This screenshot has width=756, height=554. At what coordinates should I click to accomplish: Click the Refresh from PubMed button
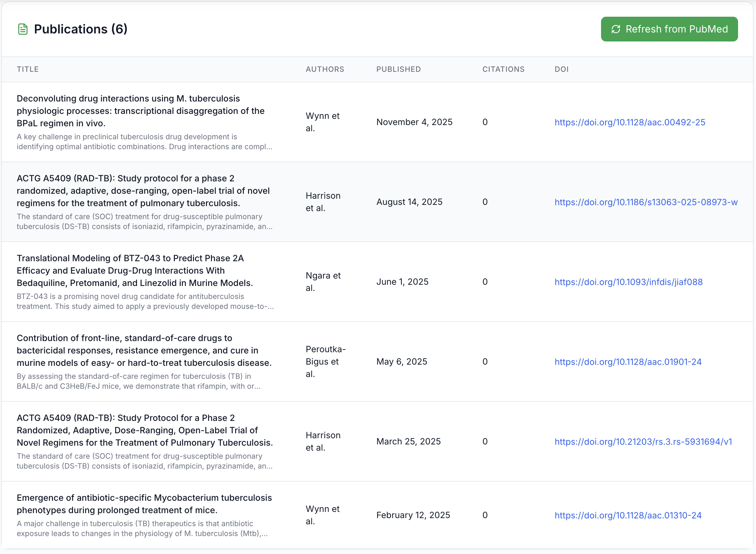pos(669,29)
